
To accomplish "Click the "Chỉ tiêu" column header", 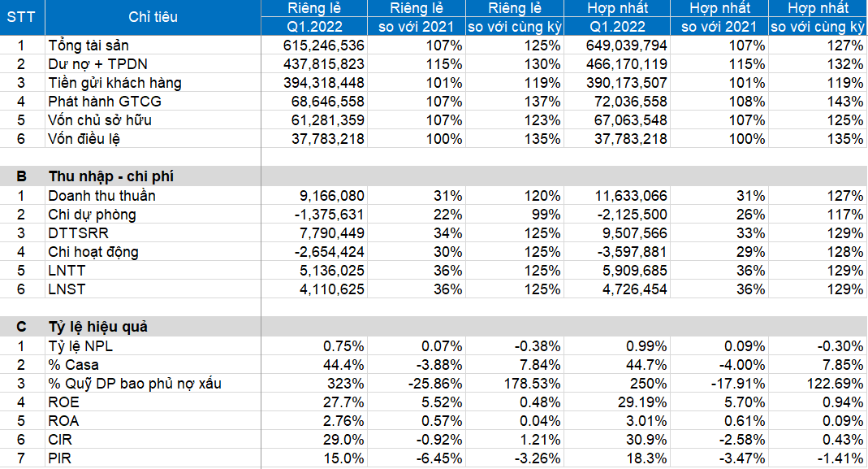I will tap(153, 17).
